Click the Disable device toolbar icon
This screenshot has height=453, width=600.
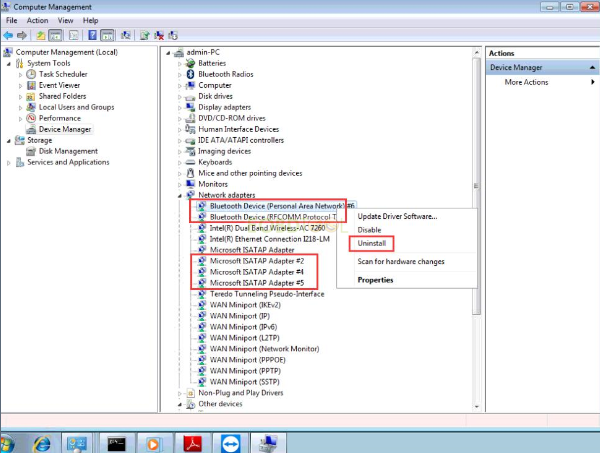pyautogui.click(x=173, y=36)
